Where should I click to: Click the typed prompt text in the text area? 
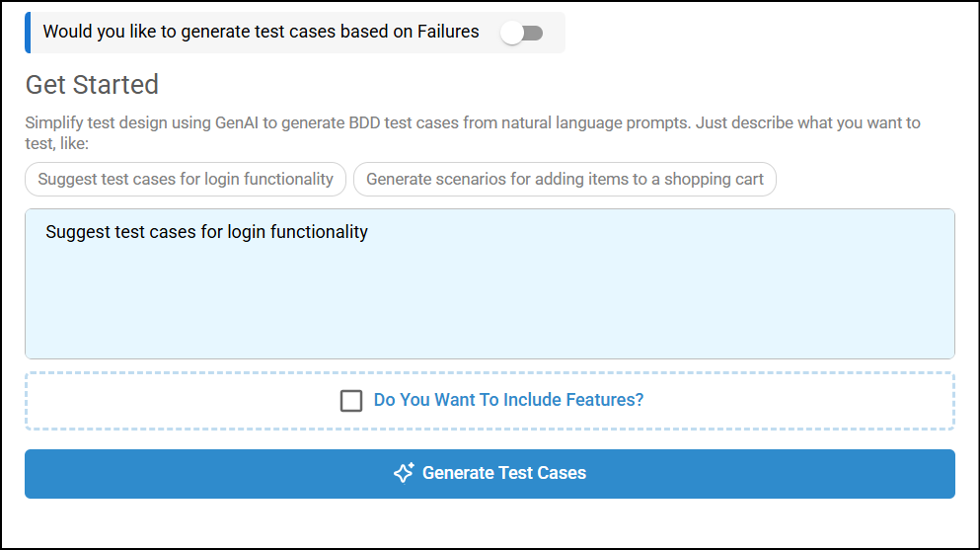point(206,232)
